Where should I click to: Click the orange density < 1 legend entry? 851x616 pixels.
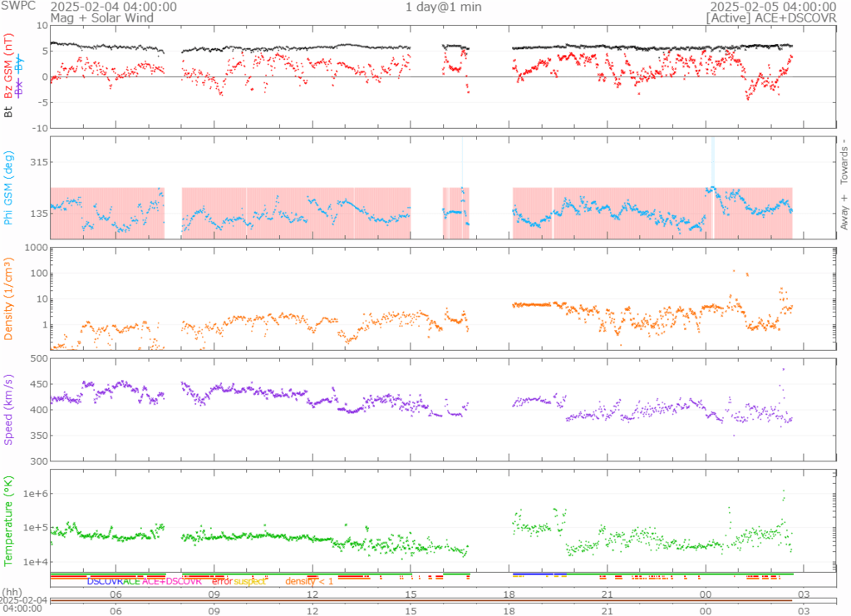pyautogui.click(x=309, y=581)
